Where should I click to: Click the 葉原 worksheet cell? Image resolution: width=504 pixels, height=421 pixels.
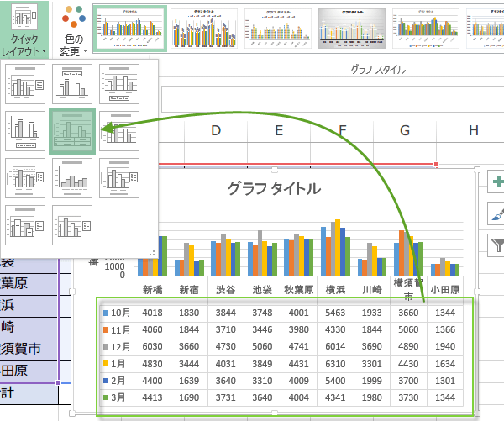point(29,284)
